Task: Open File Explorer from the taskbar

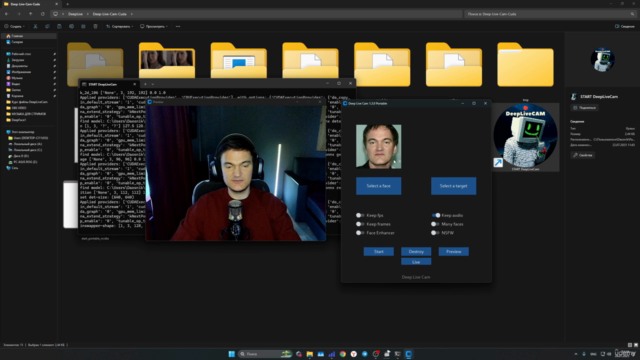Action: click(x=310, y=354)
